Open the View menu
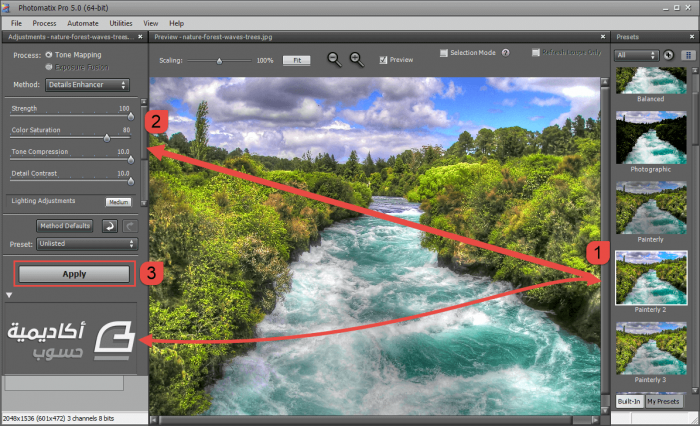700x426 pixels. [150, 23]
